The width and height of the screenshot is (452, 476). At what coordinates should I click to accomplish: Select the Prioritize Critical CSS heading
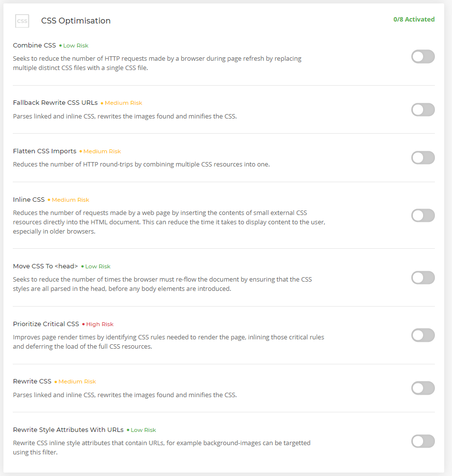tap(46, 324)
